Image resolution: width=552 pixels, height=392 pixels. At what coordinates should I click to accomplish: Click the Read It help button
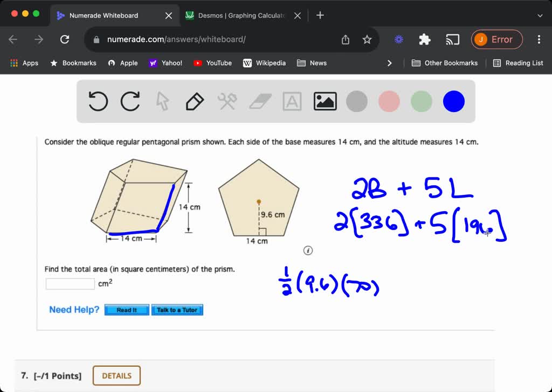[x=127, y=310]
